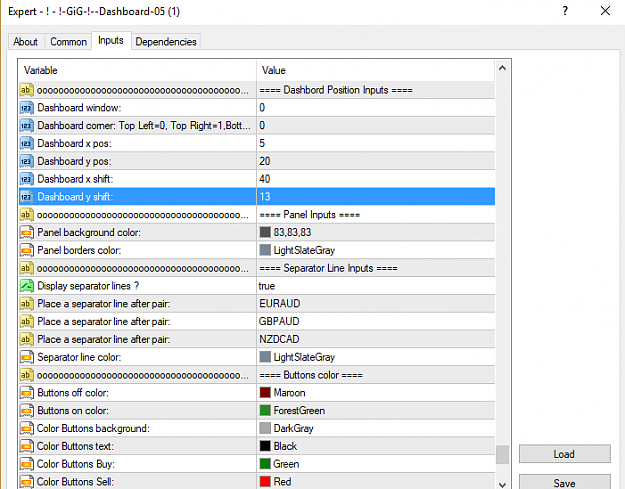Click the integer icon beside Dashboard y pos
Viewport: 625px width, 489px height.
click(x=26, y=161)
